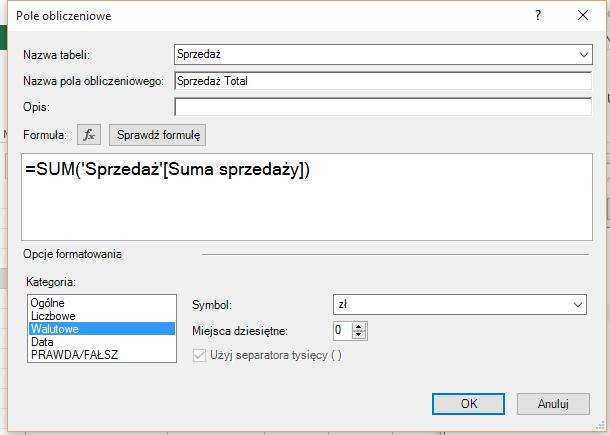Open the fx insert function button
This screenshot has width=610, height=435.
click(x=89, y=135)
